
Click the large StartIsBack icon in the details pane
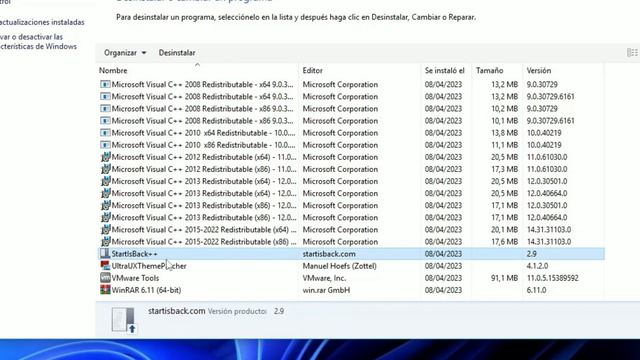coord(123,320)
